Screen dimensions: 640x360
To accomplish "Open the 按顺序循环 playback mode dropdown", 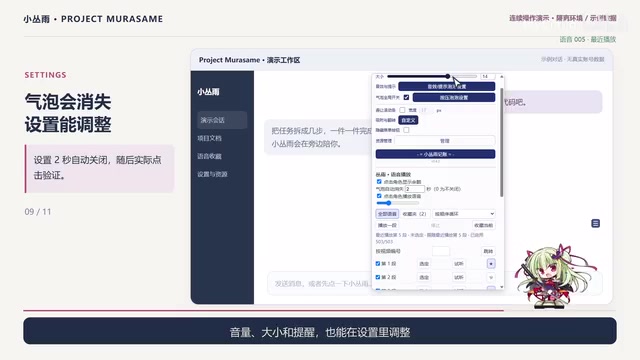I will (464, 214).
